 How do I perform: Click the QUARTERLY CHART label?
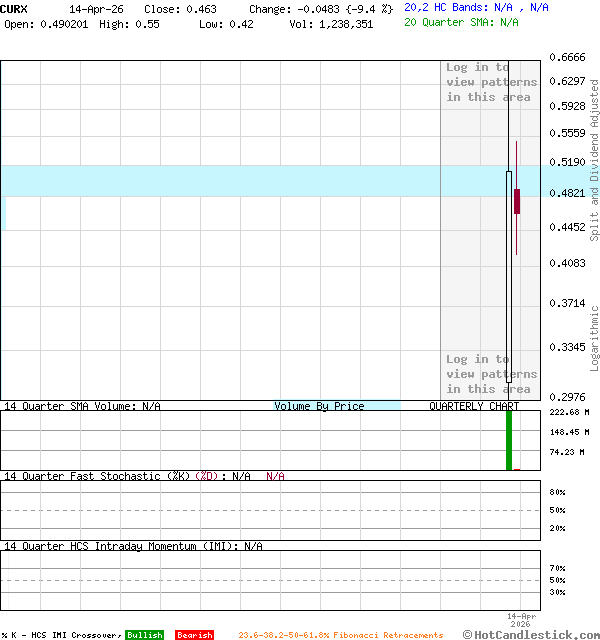coord(474,406)
